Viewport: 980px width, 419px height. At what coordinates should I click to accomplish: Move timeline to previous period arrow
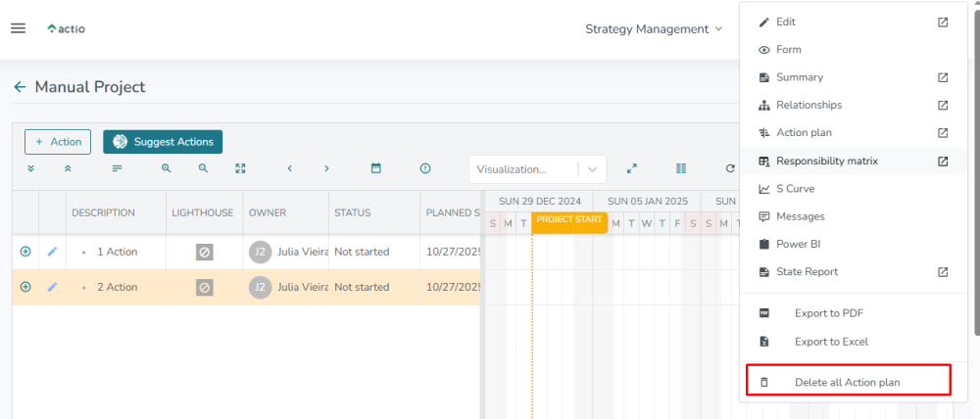tap(289, 168)
